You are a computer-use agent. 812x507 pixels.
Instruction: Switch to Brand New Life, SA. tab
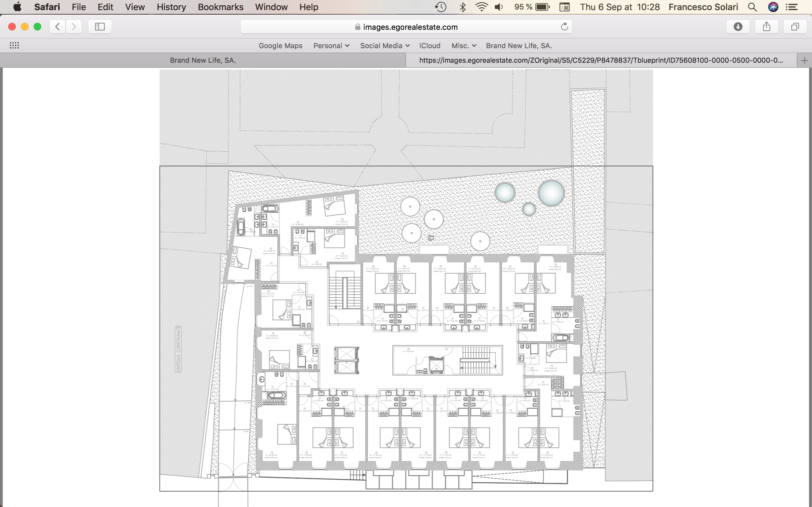(x=203, y=60)
